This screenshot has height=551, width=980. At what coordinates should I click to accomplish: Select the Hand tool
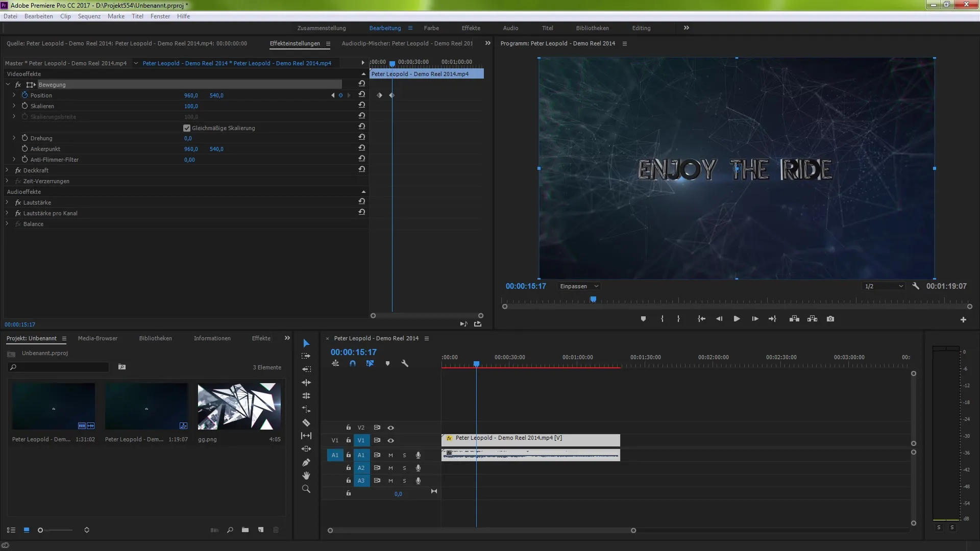[306, 475]
